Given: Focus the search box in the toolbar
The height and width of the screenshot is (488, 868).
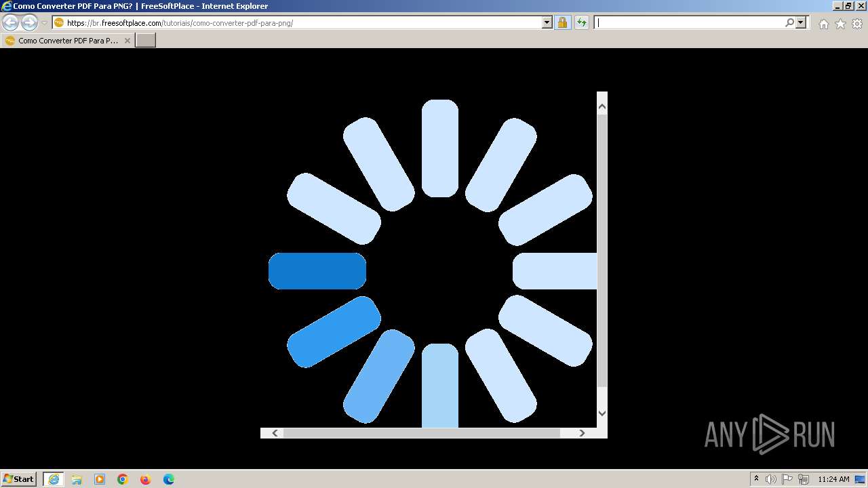Looking at the screenshot, I should [690, 23].
